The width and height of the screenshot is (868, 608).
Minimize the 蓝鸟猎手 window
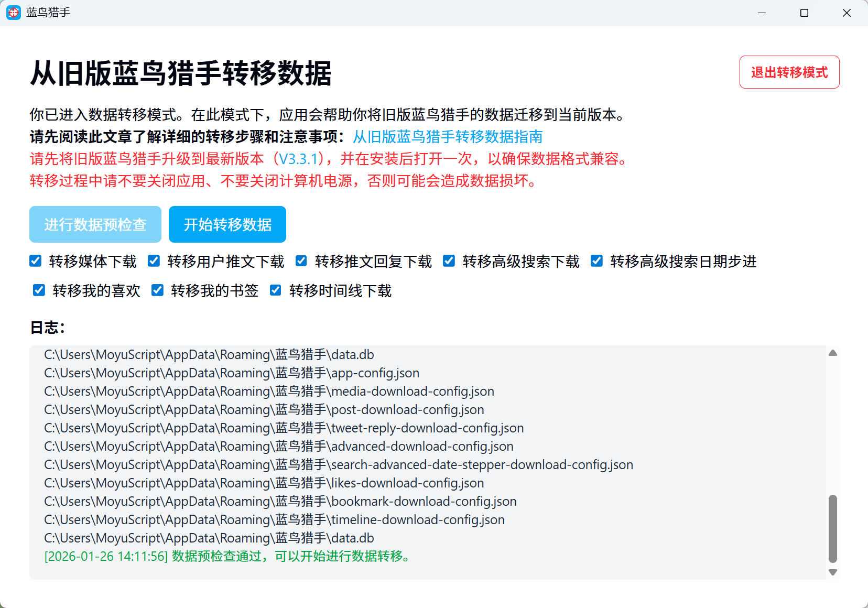pyautogui.click(x=762, y=13)
